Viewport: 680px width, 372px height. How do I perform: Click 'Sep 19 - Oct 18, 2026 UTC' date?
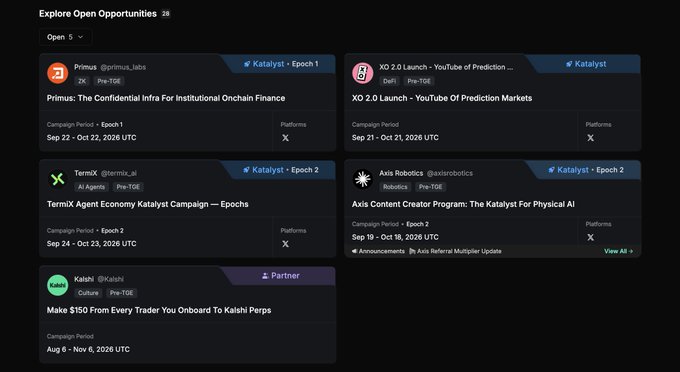pyautogui.click(x=395, y=237)
